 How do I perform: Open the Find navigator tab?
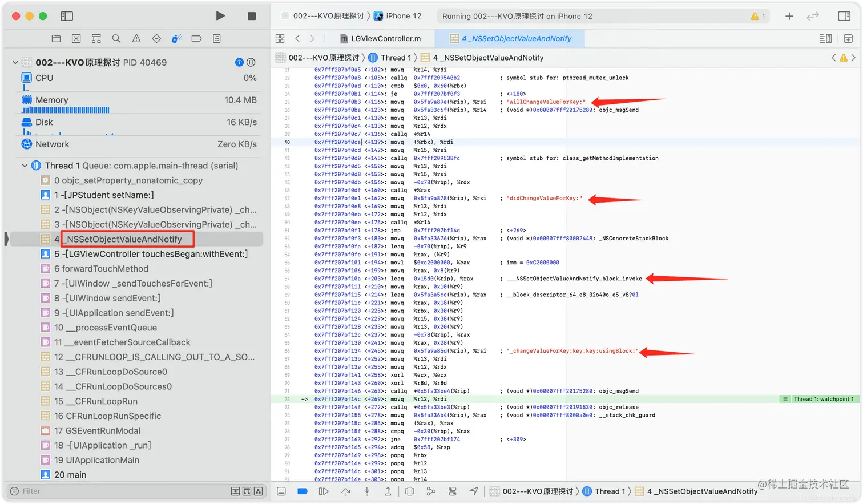(116, 38)
